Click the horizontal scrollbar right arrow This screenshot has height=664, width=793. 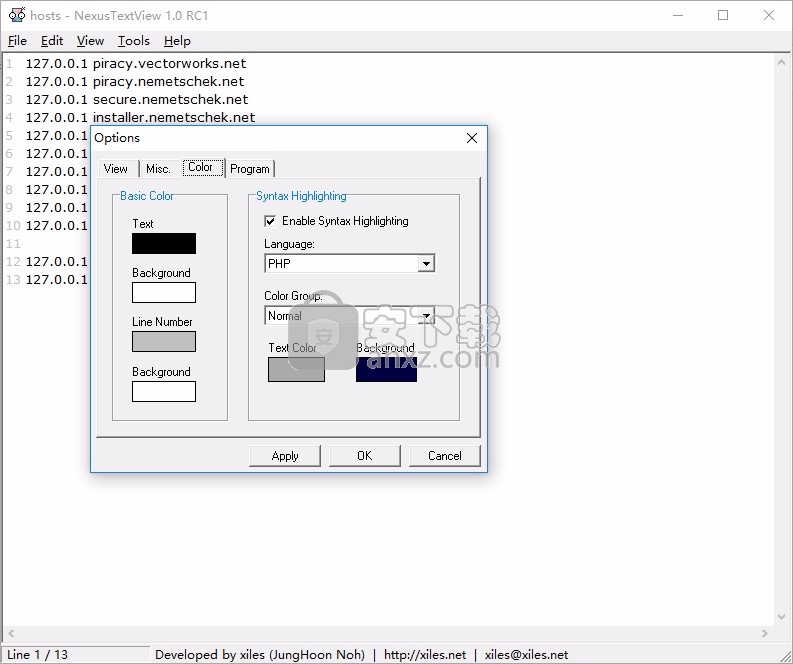pyautogui.click(x=765, y=633)
